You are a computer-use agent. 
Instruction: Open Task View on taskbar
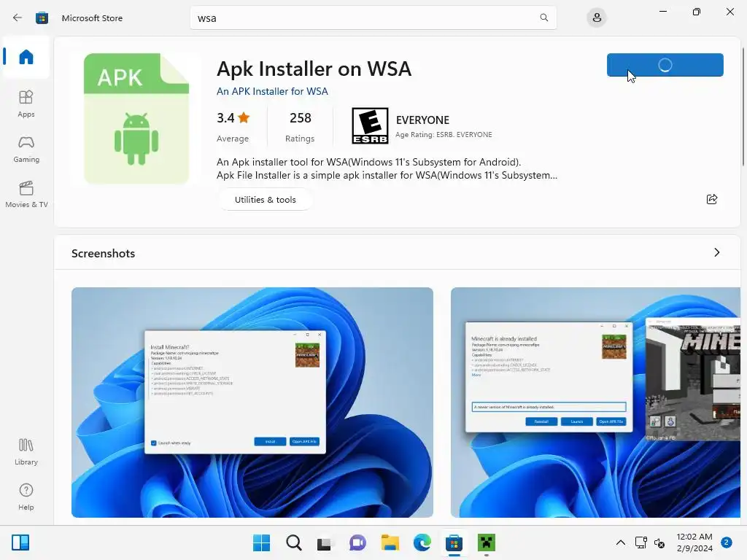[x=325, y=542]
